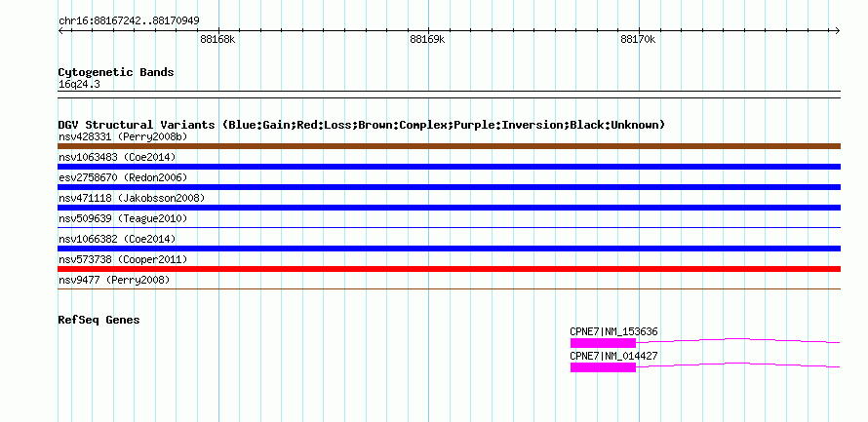Image resolution: width=868 pixels, height=422 pixels.
Task: Click the 88170k ruler tick label
Action: tap(638, 40)
